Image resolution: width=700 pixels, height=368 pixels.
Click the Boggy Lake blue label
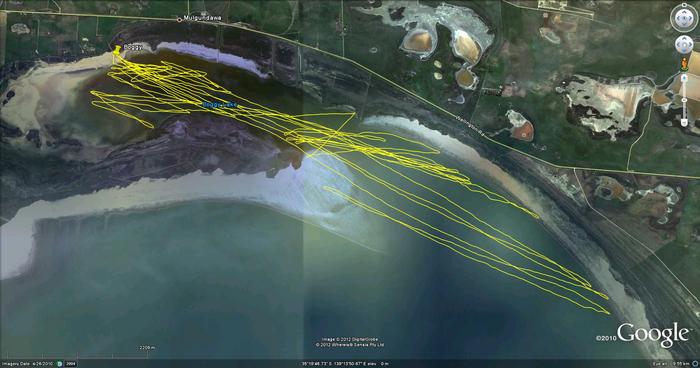click(220, 105)
